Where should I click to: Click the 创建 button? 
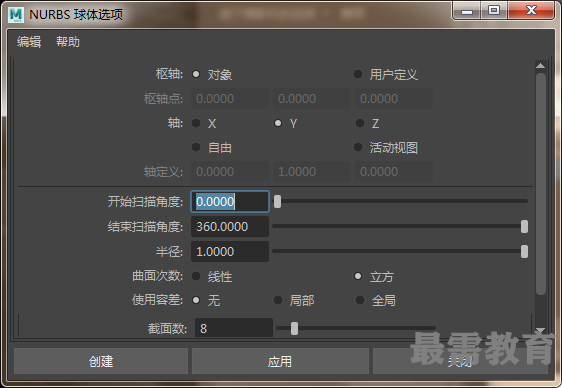click(x=101, y=361)
